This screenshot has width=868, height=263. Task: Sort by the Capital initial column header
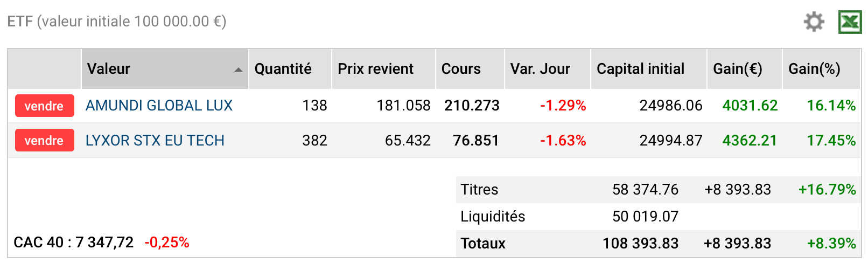[649, 69]
